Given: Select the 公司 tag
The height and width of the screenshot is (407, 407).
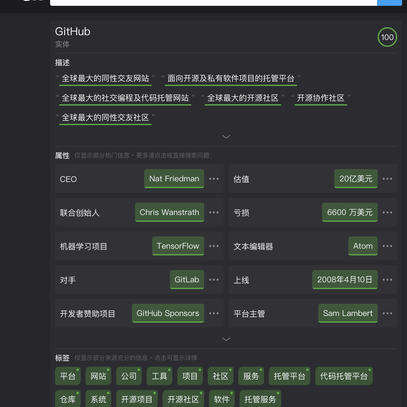Looking at the screenshot, I should pyautogui.click(x=129, y=376).
